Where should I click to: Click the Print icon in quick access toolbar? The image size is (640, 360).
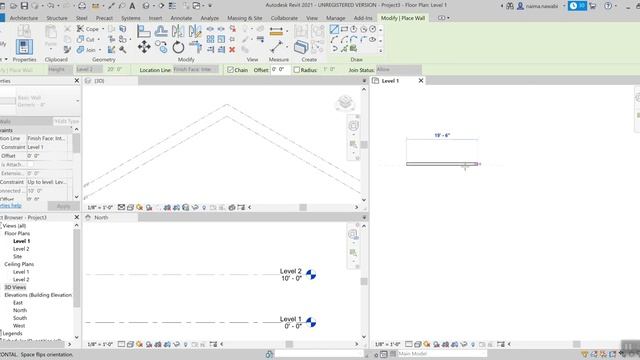point(82,6)
